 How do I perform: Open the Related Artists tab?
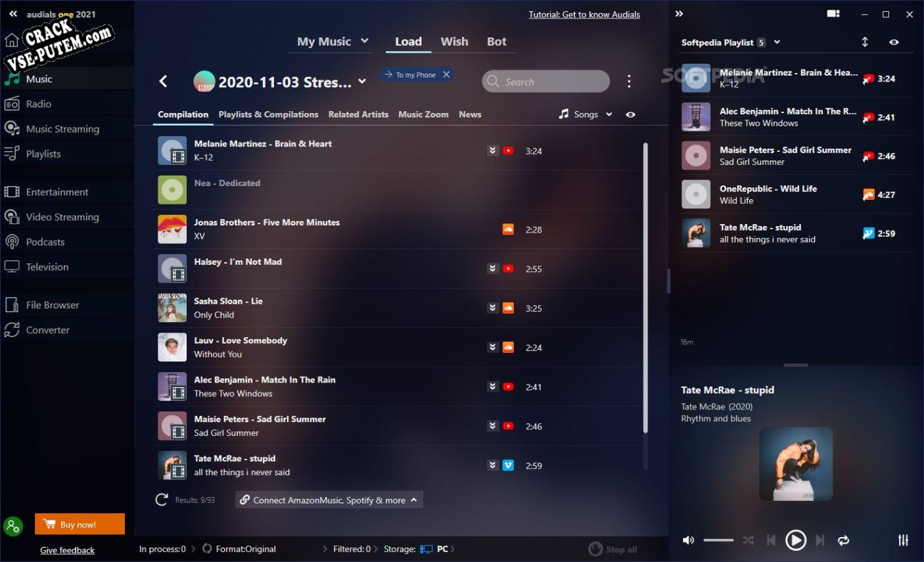pyautogui.click(x=358, y=114)
